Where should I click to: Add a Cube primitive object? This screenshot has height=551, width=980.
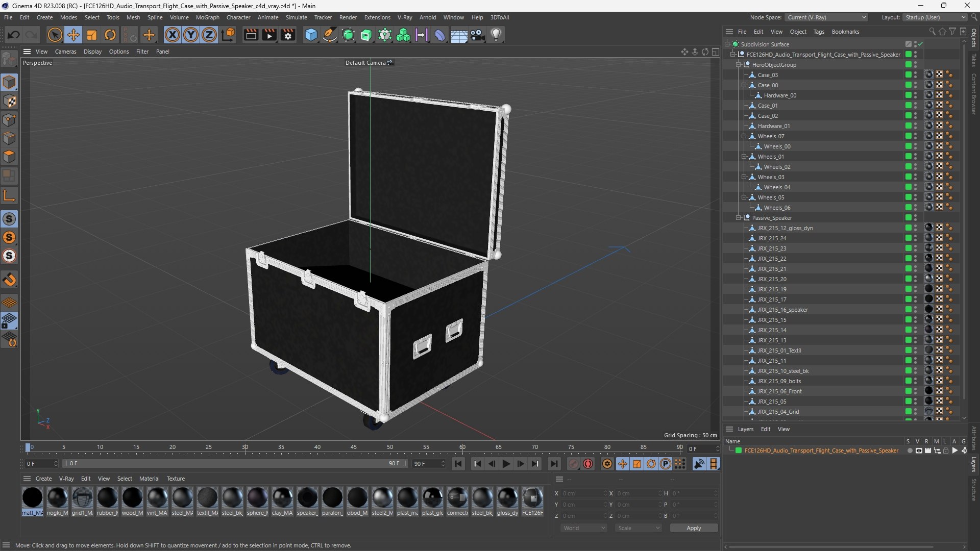point(311,35)
